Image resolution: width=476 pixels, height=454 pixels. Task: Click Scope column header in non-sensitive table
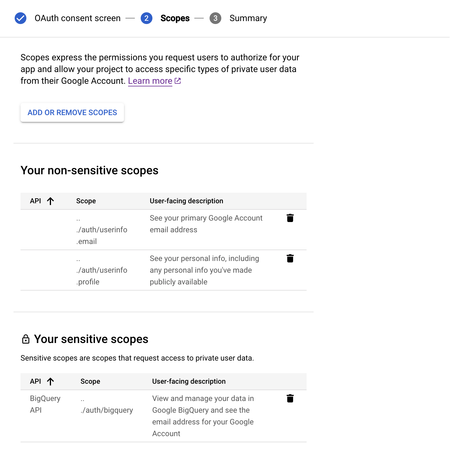[x=86, y=201]
